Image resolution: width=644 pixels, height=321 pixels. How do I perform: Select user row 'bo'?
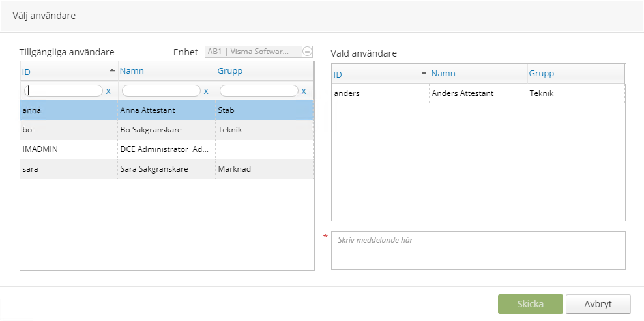pos(167,130)
